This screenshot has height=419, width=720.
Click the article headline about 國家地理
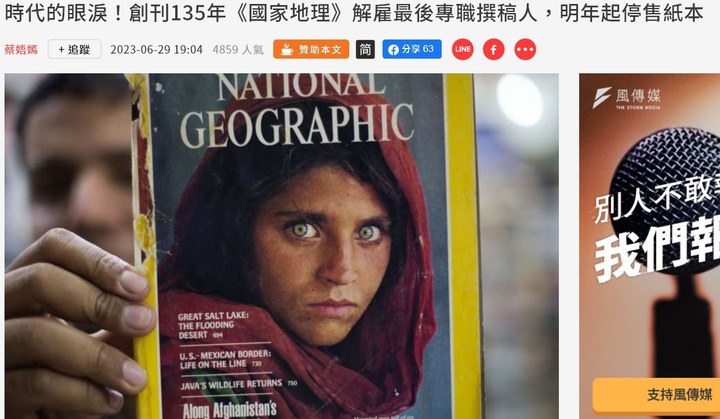pos(354,13)
